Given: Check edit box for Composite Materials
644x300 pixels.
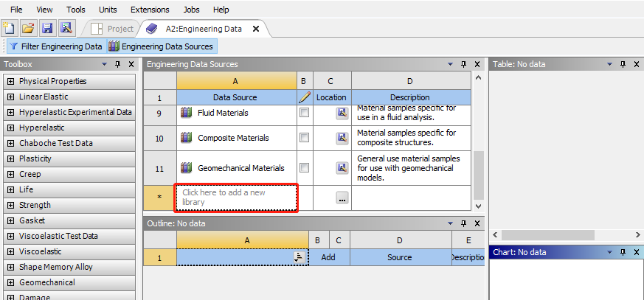Looking at the screenshot, I should click(304, 138).
